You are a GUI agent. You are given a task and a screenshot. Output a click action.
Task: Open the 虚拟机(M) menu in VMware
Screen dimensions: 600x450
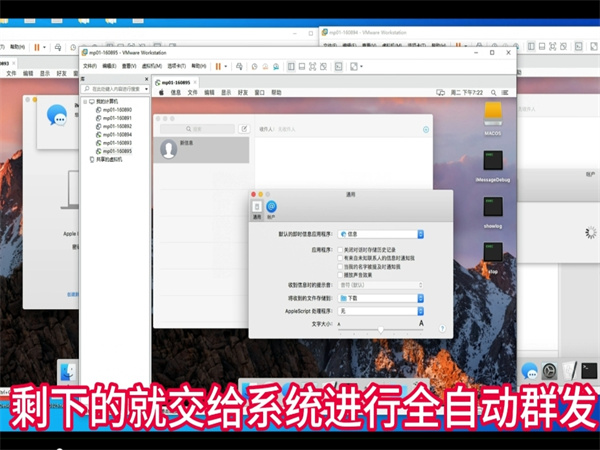153,66
